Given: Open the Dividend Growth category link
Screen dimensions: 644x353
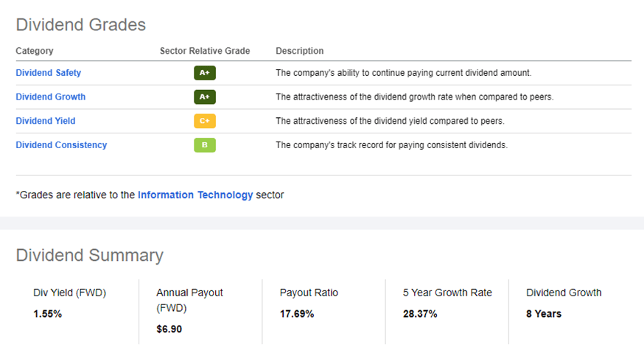Looking at the screenshot, I should (51, 97).
